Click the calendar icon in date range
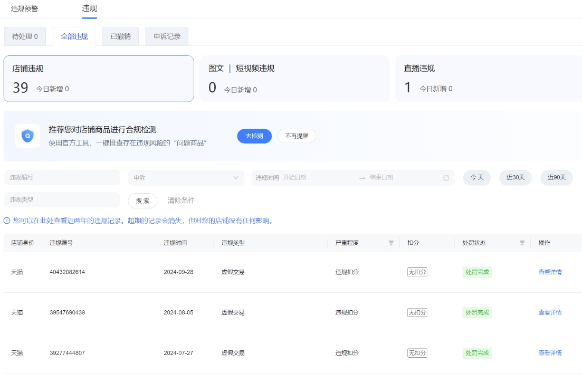The width and height of the screenshot is (582, 392). pyautogui.click(x=446, y=178)
